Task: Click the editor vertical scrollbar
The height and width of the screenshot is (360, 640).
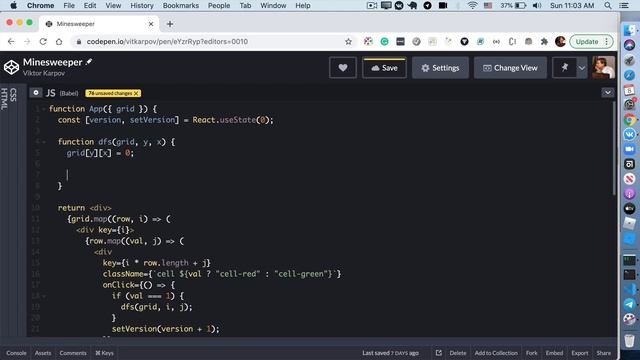Action: 613,149
